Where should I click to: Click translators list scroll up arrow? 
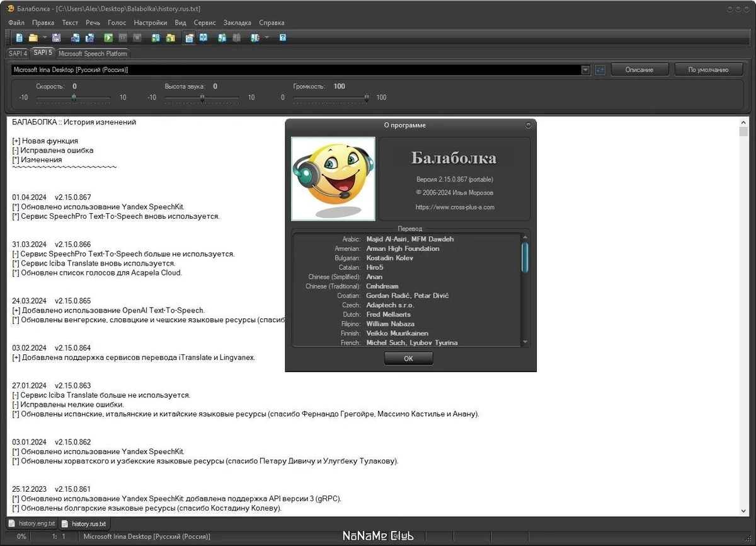(525, 238)
